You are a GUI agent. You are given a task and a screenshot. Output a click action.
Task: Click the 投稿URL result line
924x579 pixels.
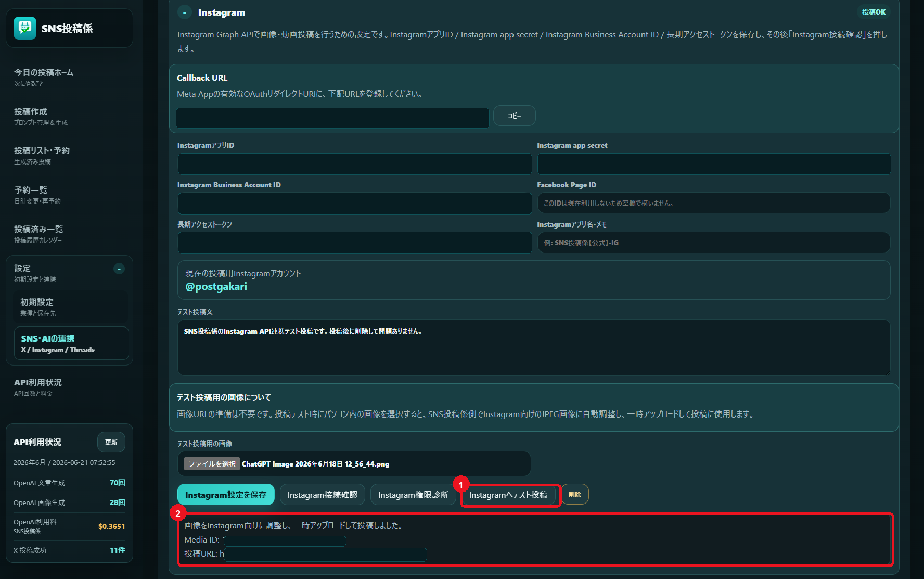point(305,554)
